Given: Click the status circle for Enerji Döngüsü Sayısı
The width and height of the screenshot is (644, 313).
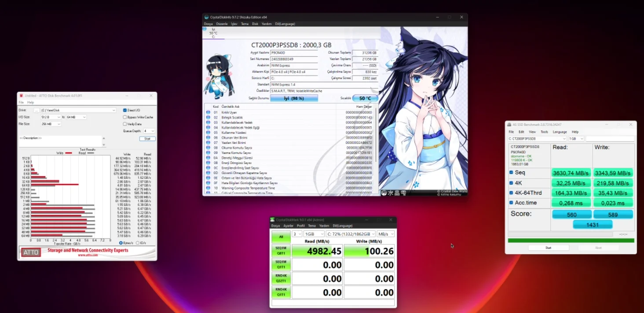Looking at the screenshot, I should click(208, 163).
